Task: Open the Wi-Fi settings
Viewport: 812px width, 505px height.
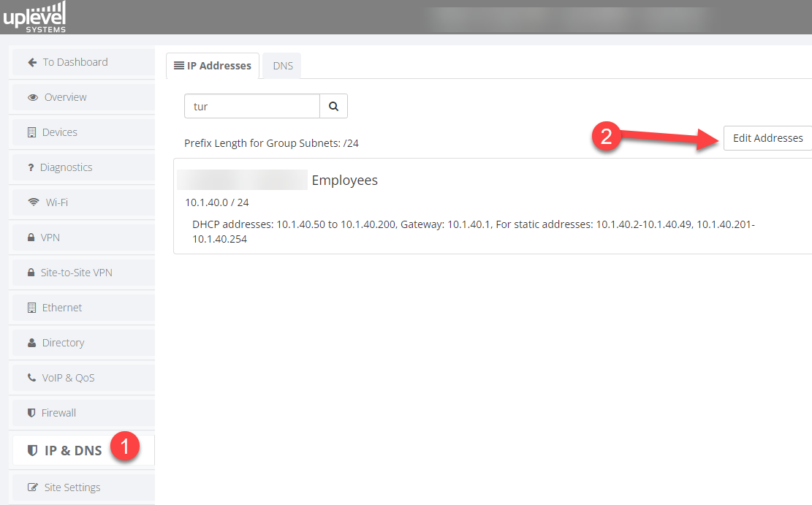Action: tap(83, 202)
